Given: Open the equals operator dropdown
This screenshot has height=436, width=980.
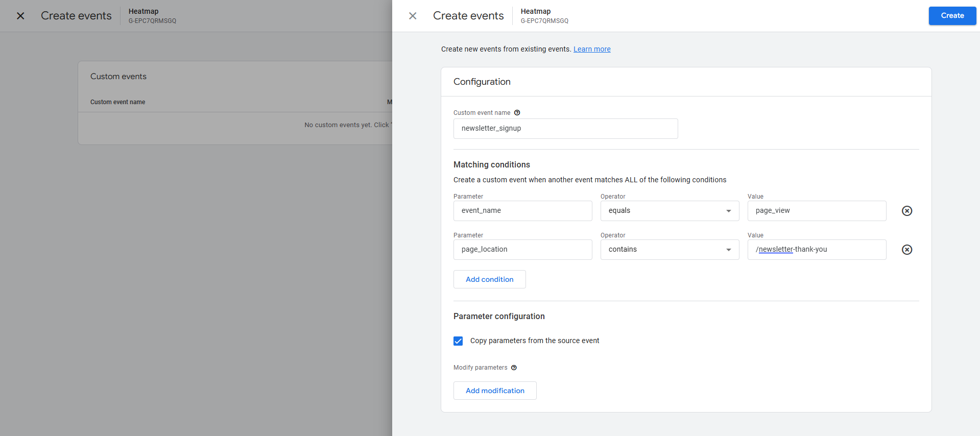Looking at the screenshot, I should click(670, 211).
